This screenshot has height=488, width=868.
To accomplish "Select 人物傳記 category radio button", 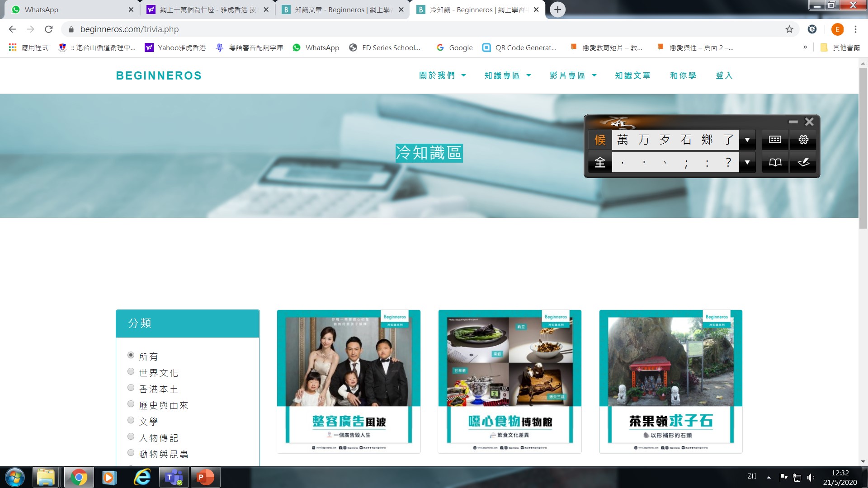I will (131, 436).
